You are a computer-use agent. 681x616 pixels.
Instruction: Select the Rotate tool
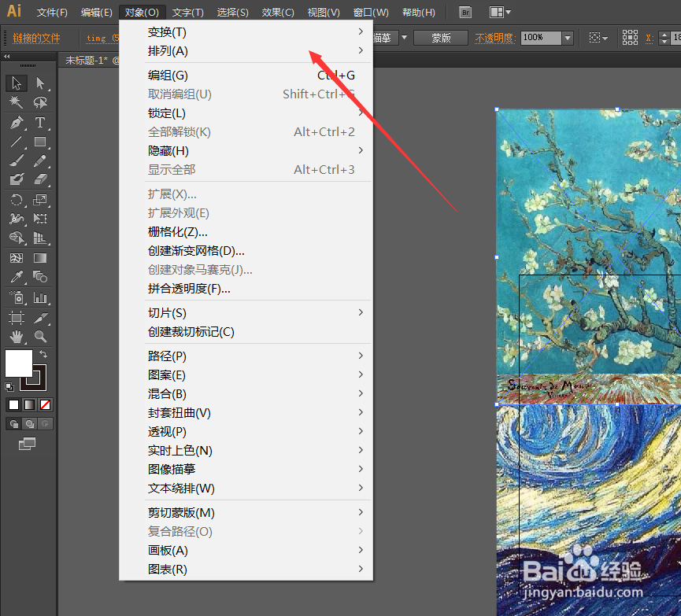(x=17, y=200)
